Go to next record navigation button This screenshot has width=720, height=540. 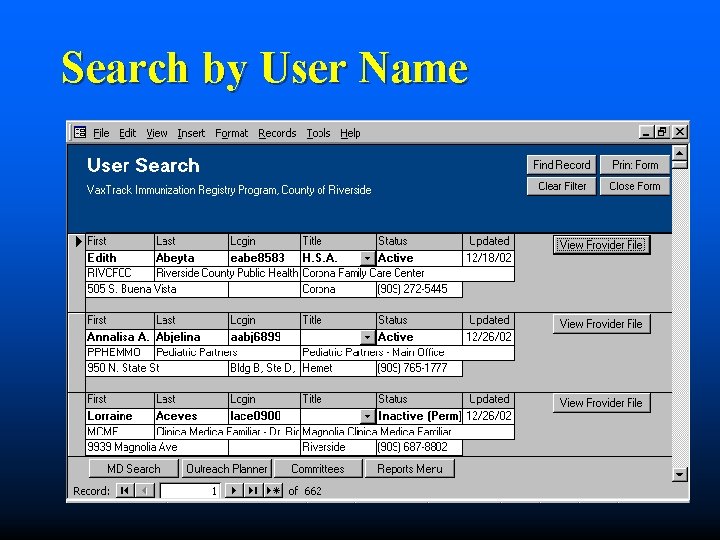pos(234,491)
